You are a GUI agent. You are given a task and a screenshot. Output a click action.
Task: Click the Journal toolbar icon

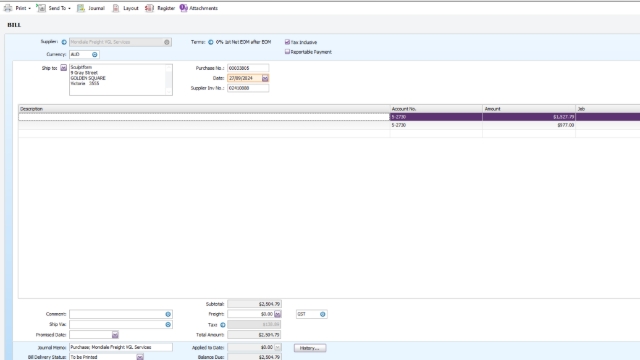click(81, 8)
